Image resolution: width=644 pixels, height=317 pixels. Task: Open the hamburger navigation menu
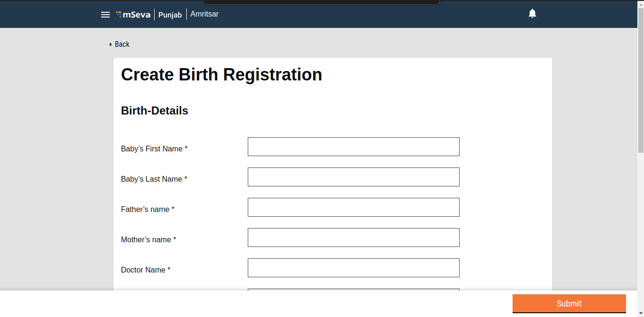point(105,15)
